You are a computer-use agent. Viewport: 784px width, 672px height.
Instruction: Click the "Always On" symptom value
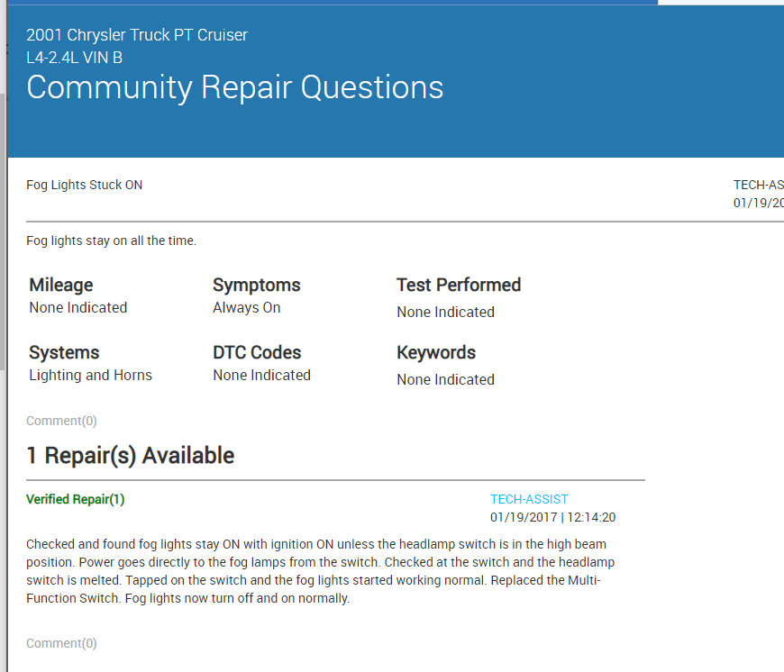[247, 307]
